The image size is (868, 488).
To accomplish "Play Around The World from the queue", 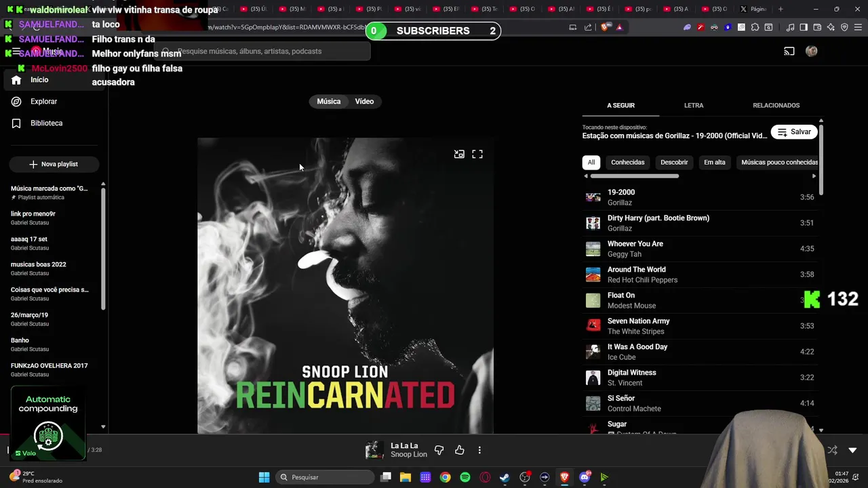I will pos(700,274).
